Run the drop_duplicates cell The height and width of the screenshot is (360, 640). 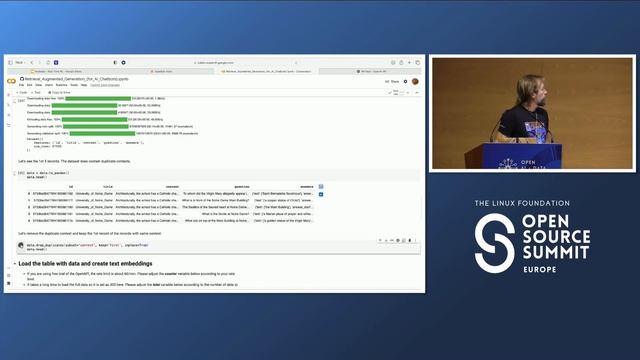click(x=21, y=245)
